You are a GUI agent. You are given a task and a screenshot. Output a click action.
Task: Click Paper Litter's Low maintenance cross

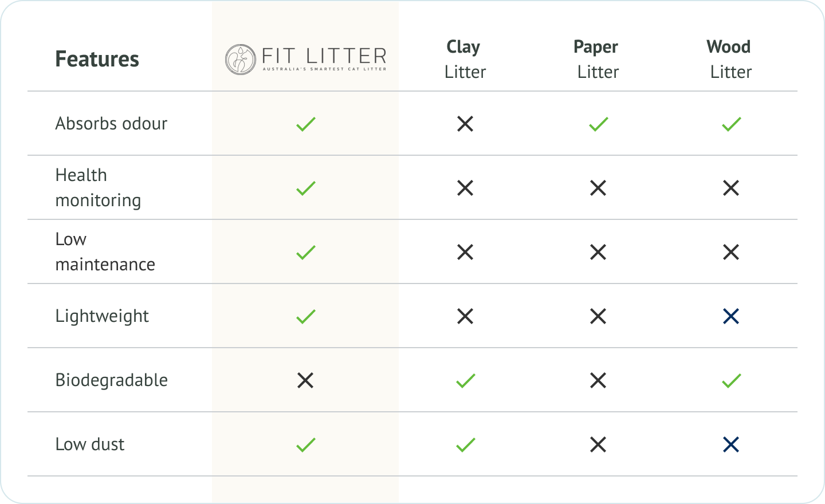[598, 252]
